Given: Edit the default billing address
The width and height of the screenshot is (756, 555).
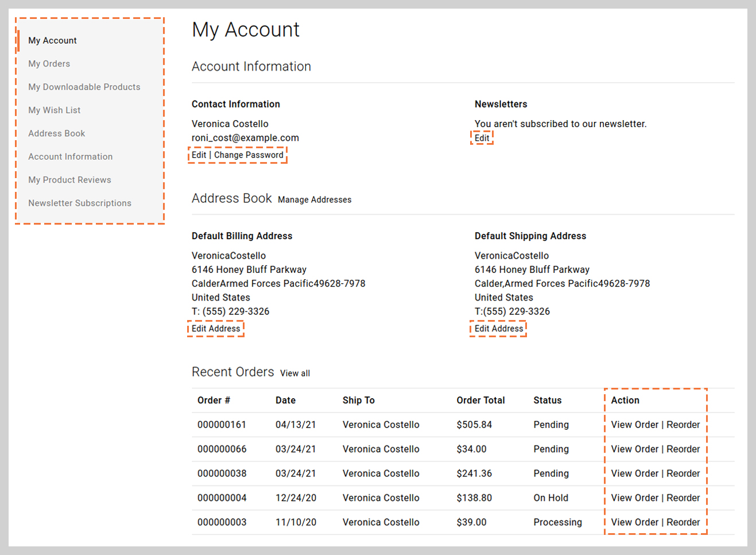Looking at the screenshot, I should pos(216,329).
